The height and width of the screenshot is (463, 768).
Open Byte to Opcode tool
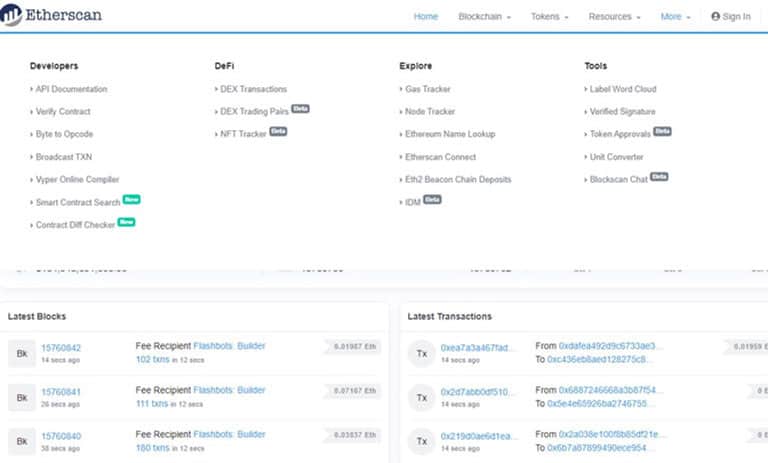[62, 134]
